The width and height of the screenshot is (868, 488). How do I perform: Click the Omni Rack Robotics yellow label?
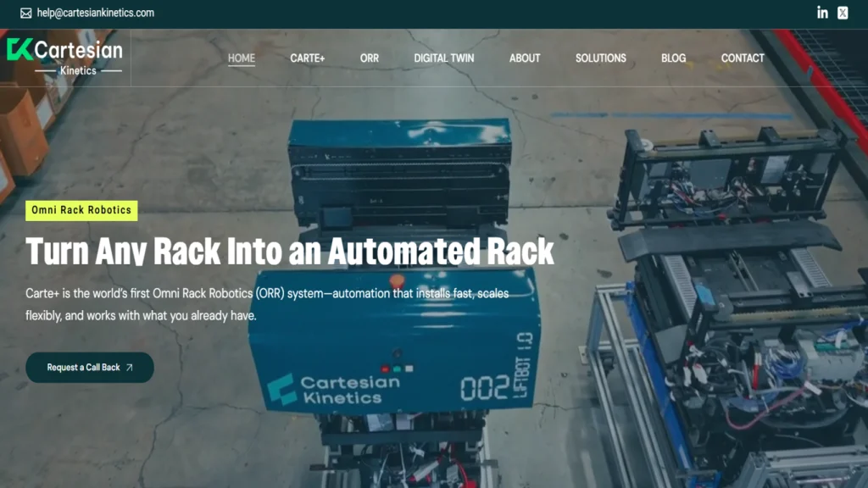(x=81, y=210)
